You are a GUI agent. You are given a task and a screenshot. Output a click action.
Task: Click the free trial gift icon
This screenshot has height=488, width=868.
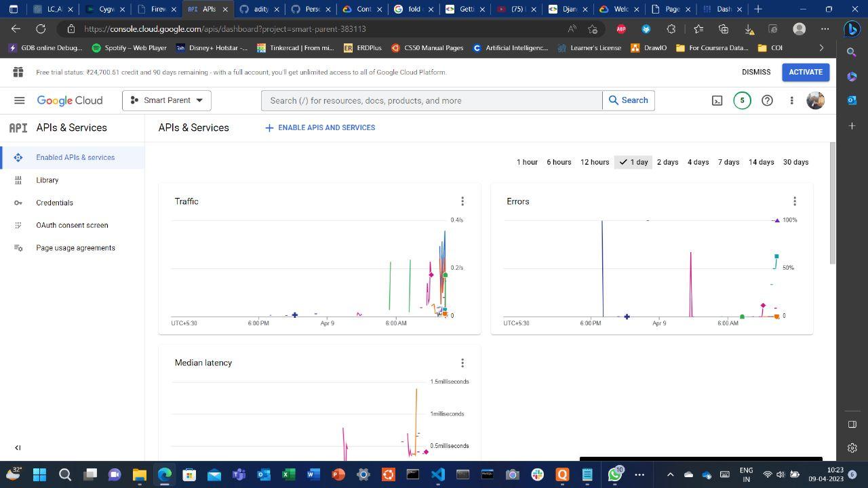pos(18,72)
